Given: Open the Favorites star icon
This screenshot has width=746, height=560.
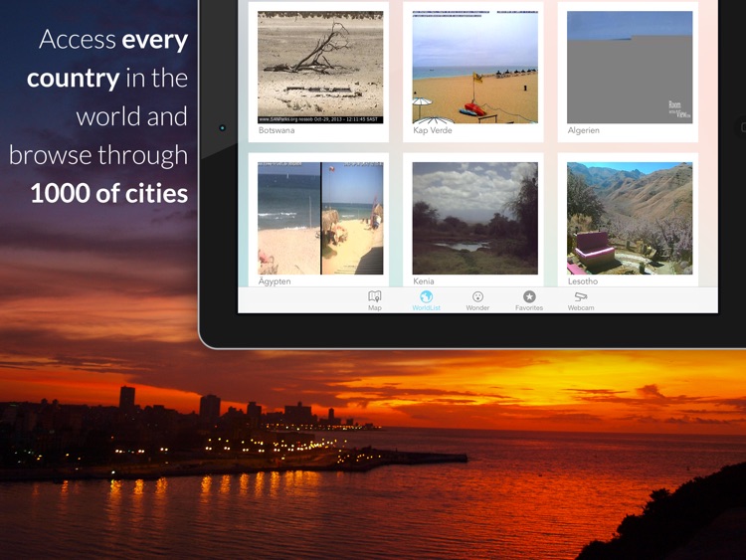Looking at the screenshot, I should coord(529,296).
